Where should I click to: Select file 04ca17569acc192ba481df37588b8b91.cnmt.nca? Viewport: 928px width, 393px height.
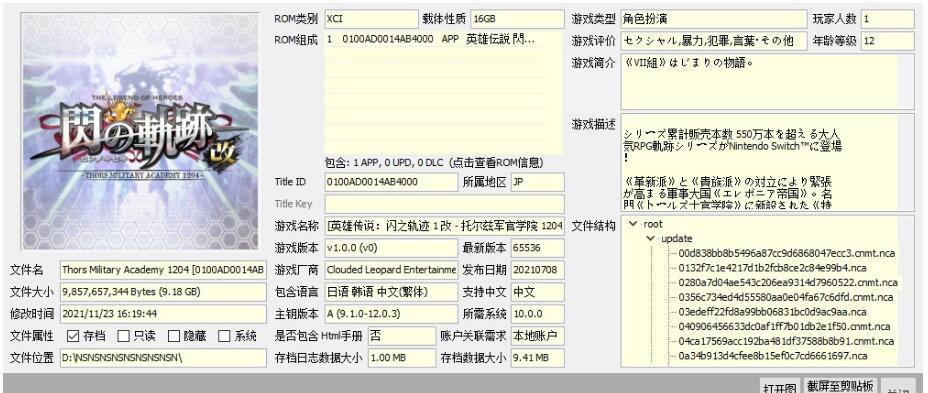[786, 342]
